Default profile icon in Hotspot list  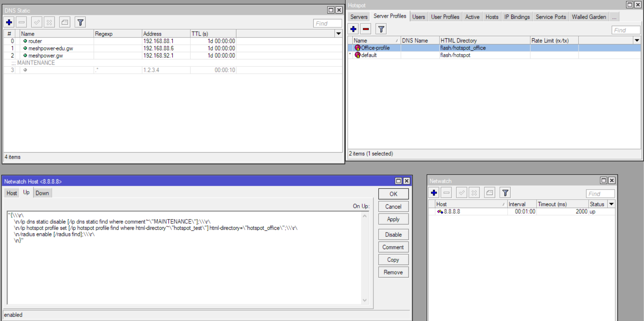[x=357, y=55]
